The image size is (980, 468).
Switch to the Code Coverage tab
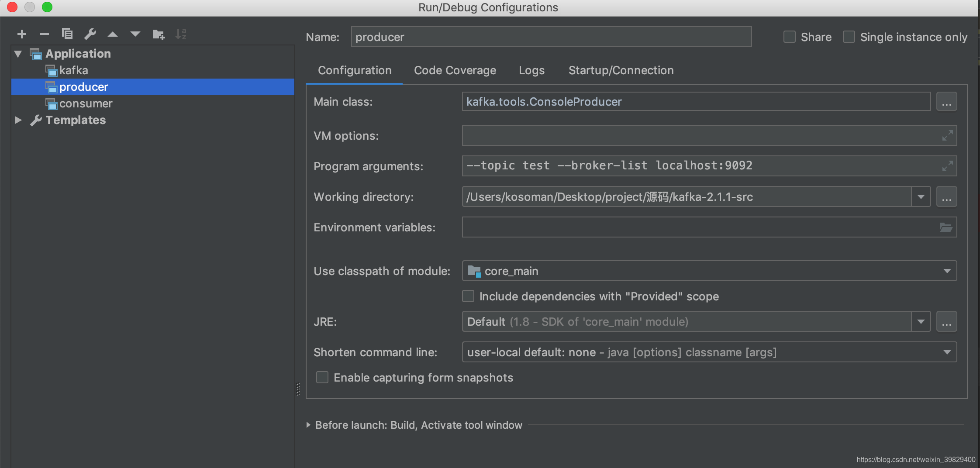point(455,70)
